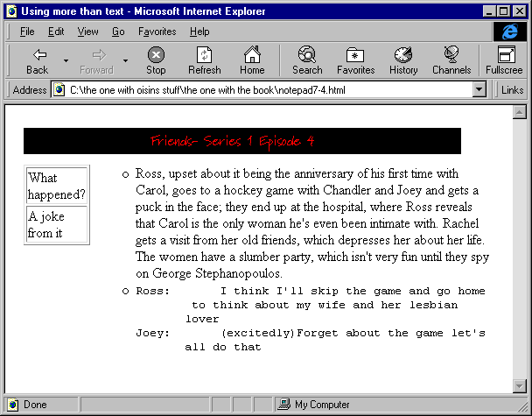Switch to Fullscreen view icon
532x416 pixels.
point(506,54)
